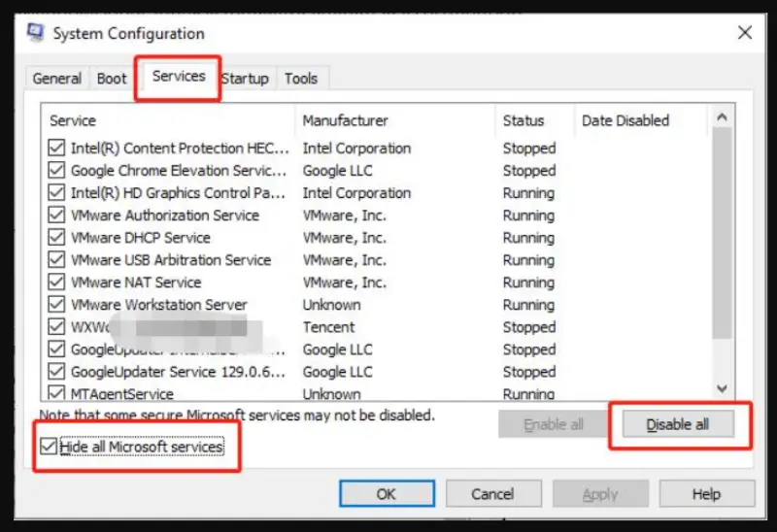Click the Cancel button
The image size is (777, 532).
click(x=493, y=494)
